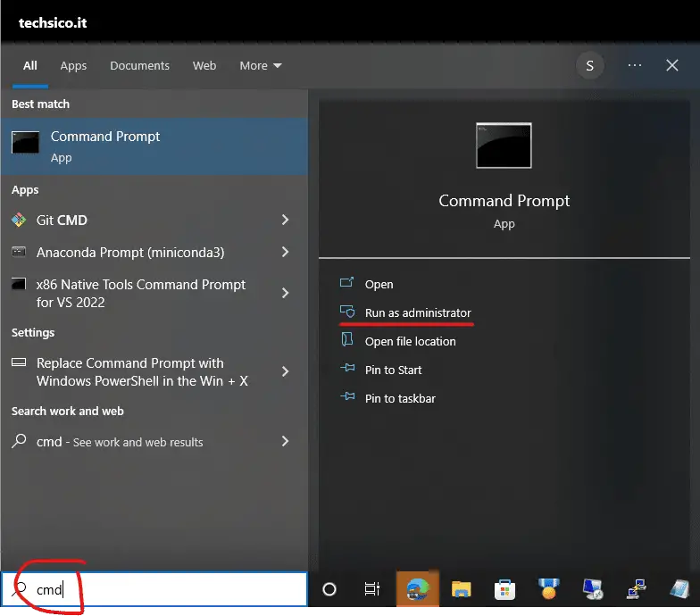Select Open file location

click(411, 341)
